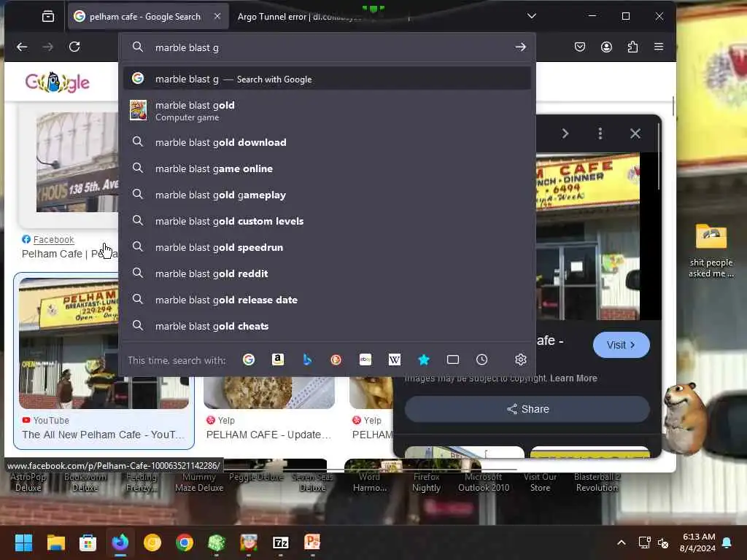Screen dimensions: 747x560
Task: Open the 'shit people asked me' desktop folder
Action: tap(711, 250)
